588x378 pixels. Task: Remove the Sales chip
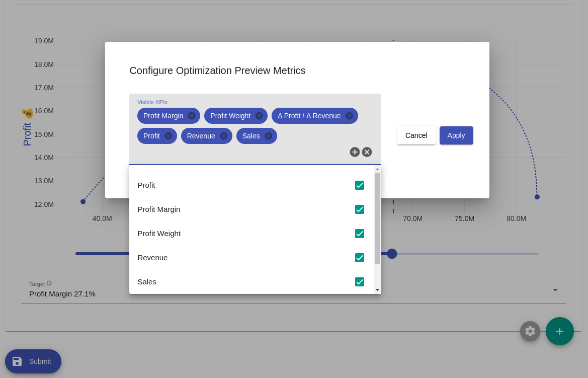click(269, 136)
